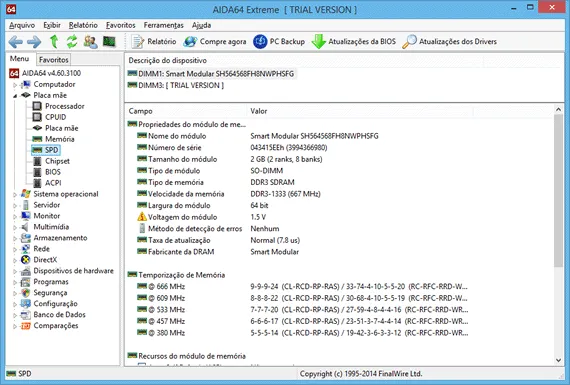570x385 pixels.
Task: Expand the Computador tree node
Action: coord(15,85)
